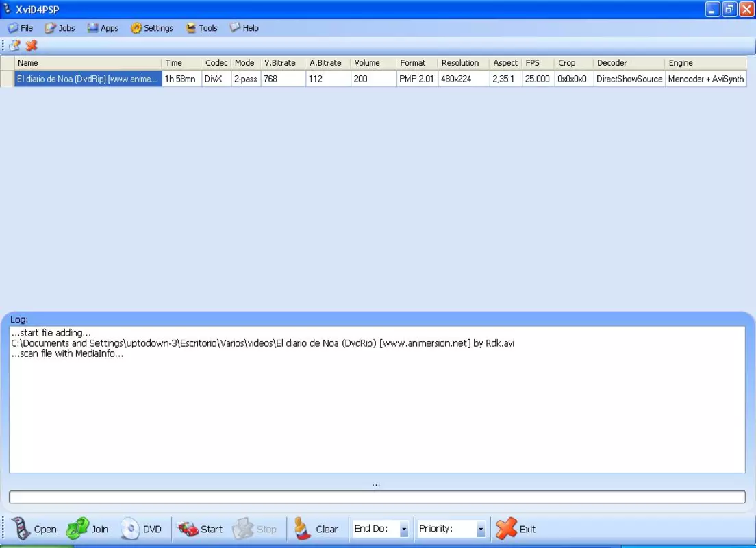
Task: Open the File menu
Action: pos(21,28)
